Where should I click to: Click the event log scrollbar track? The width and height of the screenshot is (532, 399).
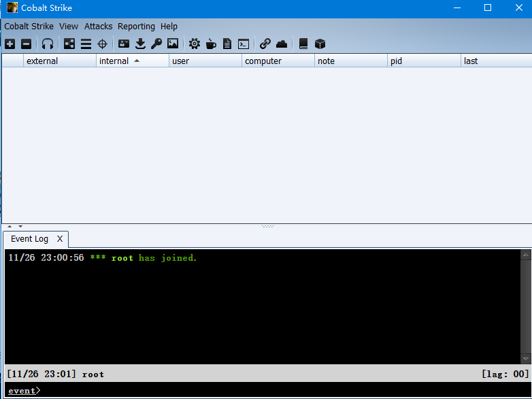coord(526,306)
